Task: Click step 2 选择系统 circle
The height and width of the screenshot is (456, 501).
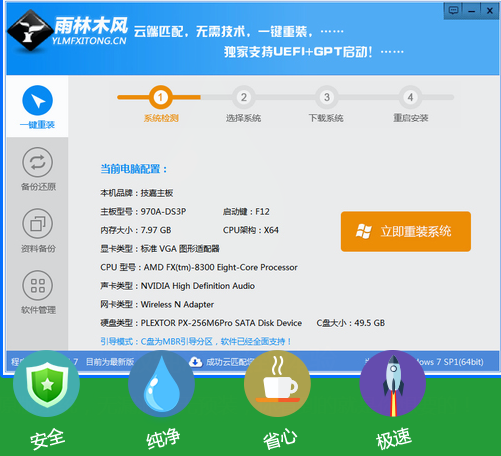Action: click(x=244, y=97)
